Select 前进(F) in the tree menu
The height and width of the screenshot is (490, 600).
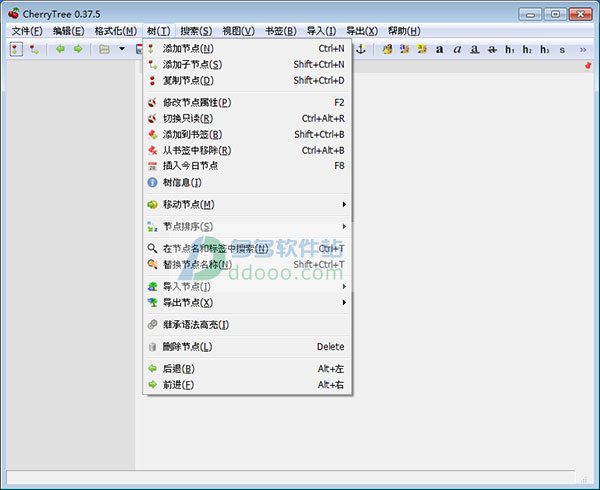(247, 384)
